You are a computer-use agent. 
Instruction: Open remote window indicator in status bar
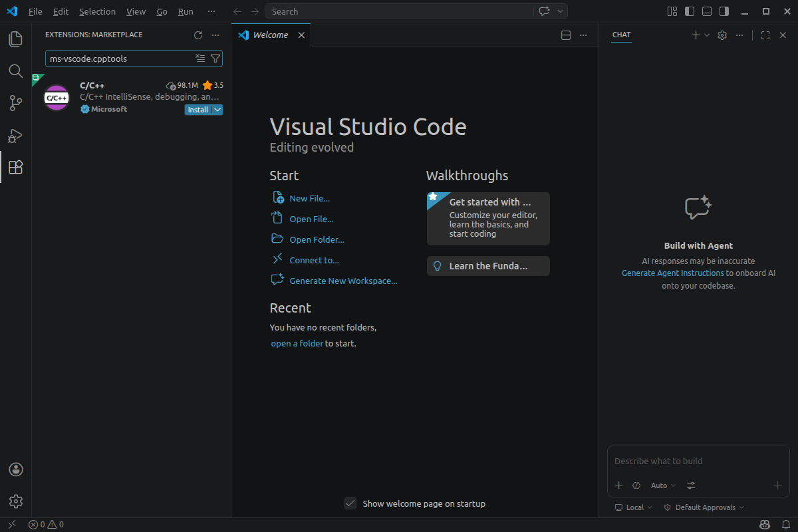coord(11,525)
